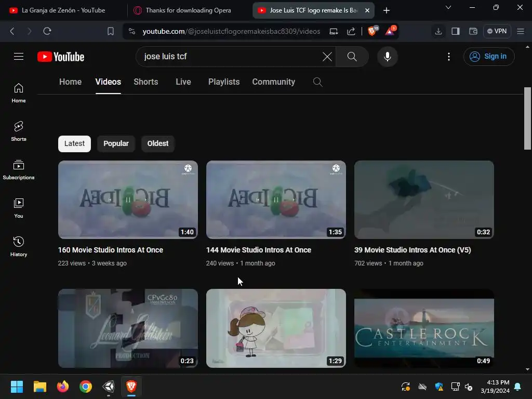Open the channel Community tab
532x399 pixels.
[x=273, y=82]
